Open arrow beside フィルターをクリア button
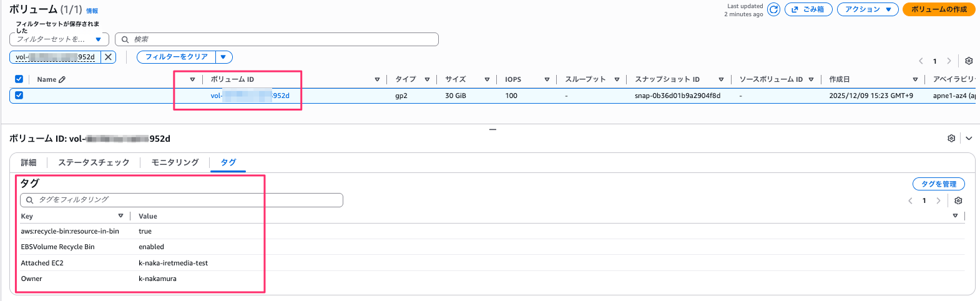Viewport: 980px width, 301px height. point(223,57)
